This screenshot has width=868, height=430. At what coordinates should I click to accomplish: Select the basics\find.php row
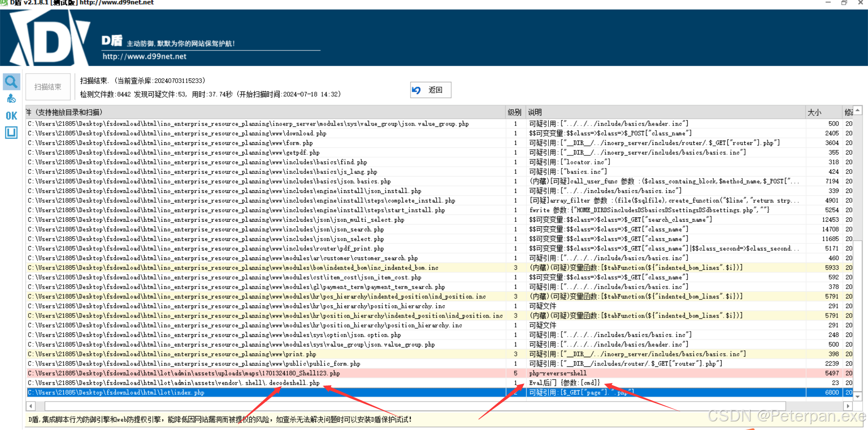click(x=439, y=162)
